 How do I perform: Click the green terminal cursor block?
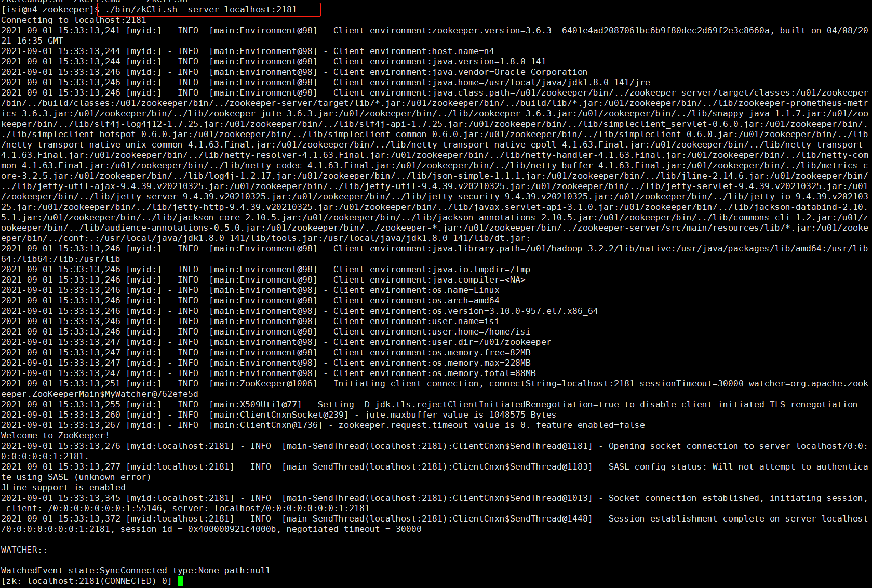180,581
